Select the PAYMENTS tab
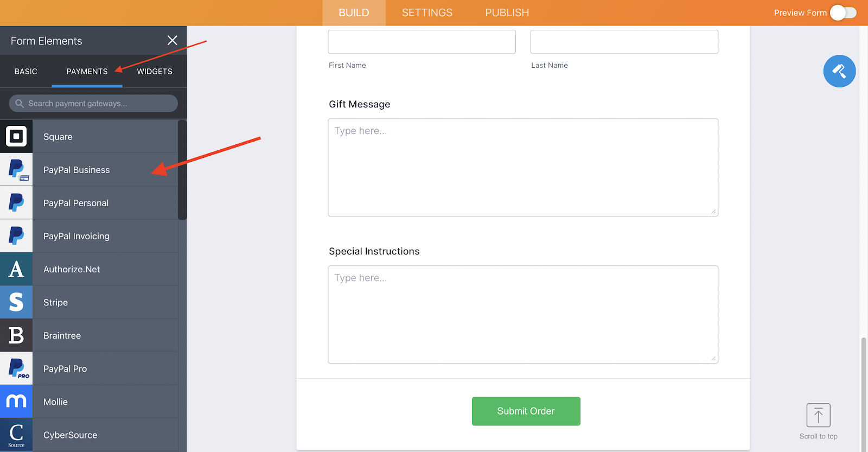This screenshot has width=868, height=452. [87, 71]
